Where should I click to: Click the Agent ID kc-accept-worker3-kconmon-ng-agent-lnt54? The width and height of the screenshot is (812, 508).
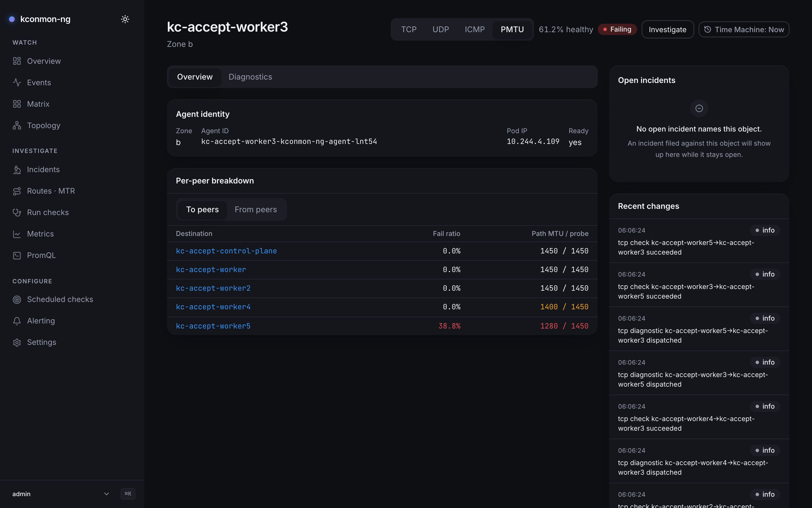point(289,142)
